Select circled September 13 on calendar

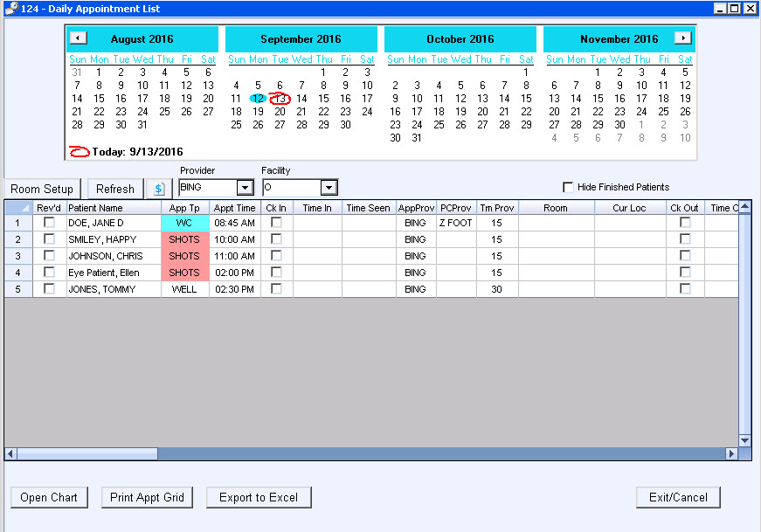[280, 99]
